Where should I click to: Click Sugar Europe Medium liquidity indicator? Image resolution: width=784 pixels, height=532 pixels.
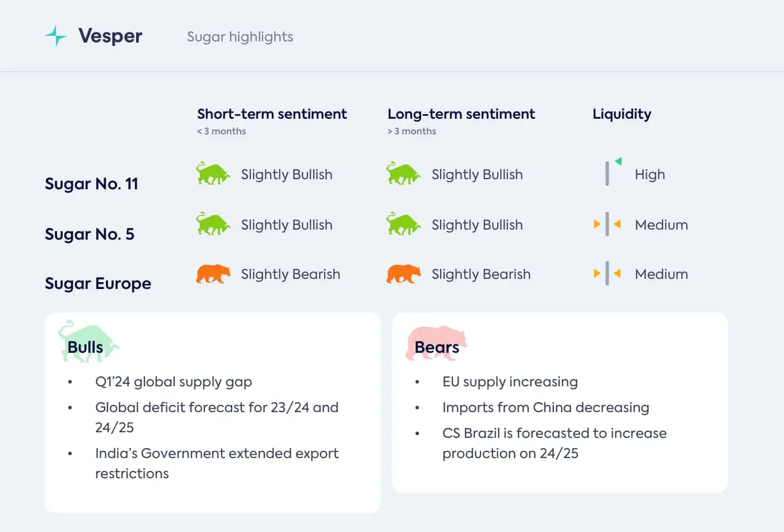point(607,274)
